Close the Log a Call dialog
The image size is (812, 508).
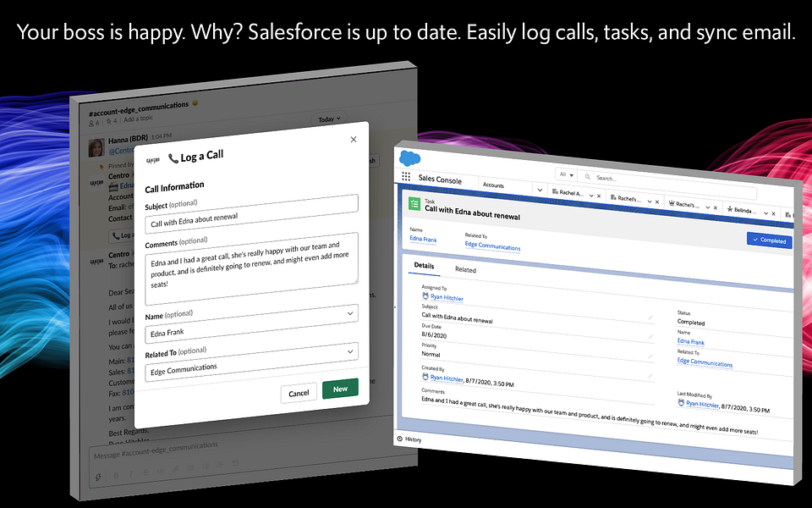tap(354, 140)
